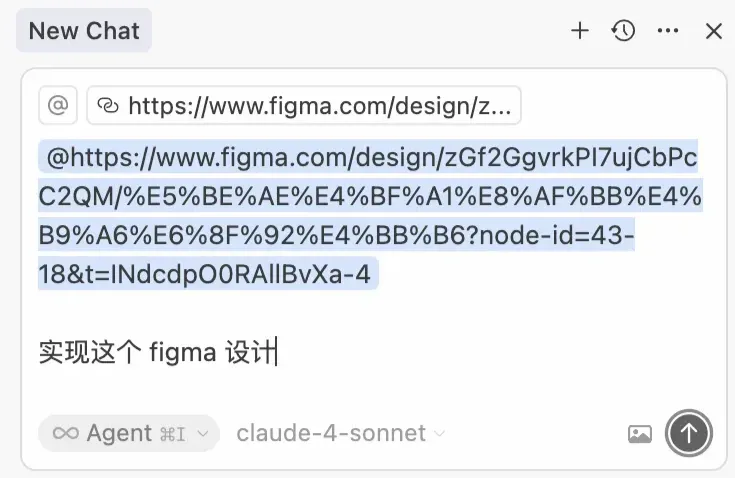Click the link icon in the Figma chip
Image resolution: width=735 pixels, height=478 pixels.
click(107, 105)
